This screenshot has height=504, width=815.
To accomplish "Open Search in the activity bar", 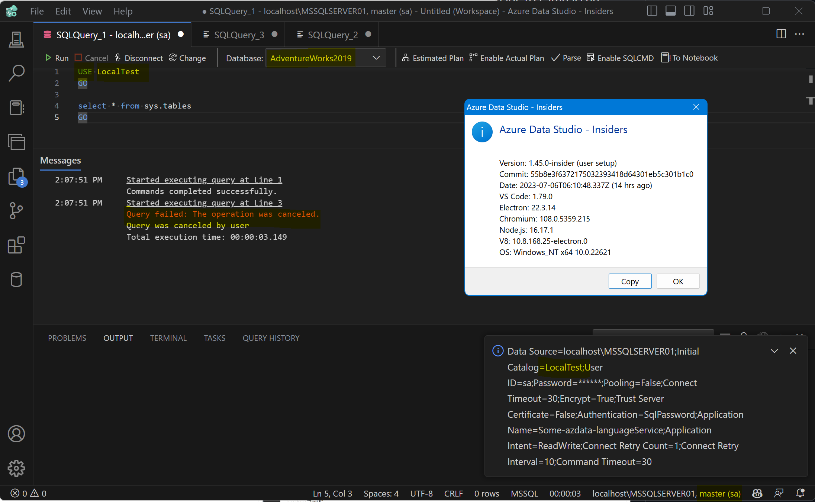I will point(16,73).
